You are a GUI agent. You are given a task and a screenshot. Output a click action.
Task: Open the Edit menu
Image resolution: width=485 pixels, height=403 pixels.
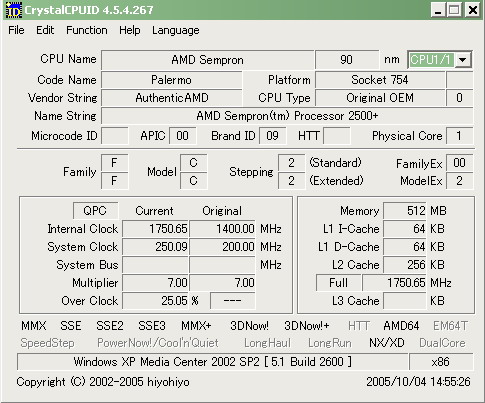tap(45, 30)
